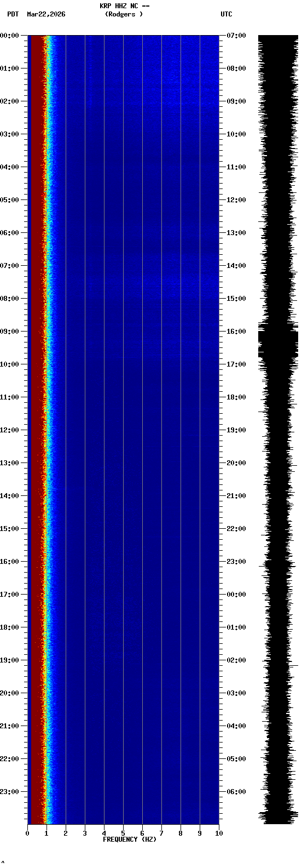
Task: Click the UTC time label '10:00'
Action: (x=236, y=134)
